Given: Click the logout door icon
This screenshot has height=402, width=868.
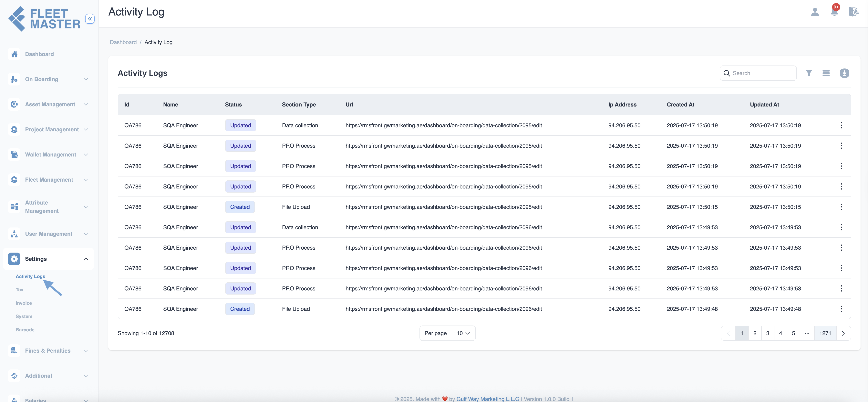Looking at the screenshot, I should pyautogui.click(x=853, y=12).
